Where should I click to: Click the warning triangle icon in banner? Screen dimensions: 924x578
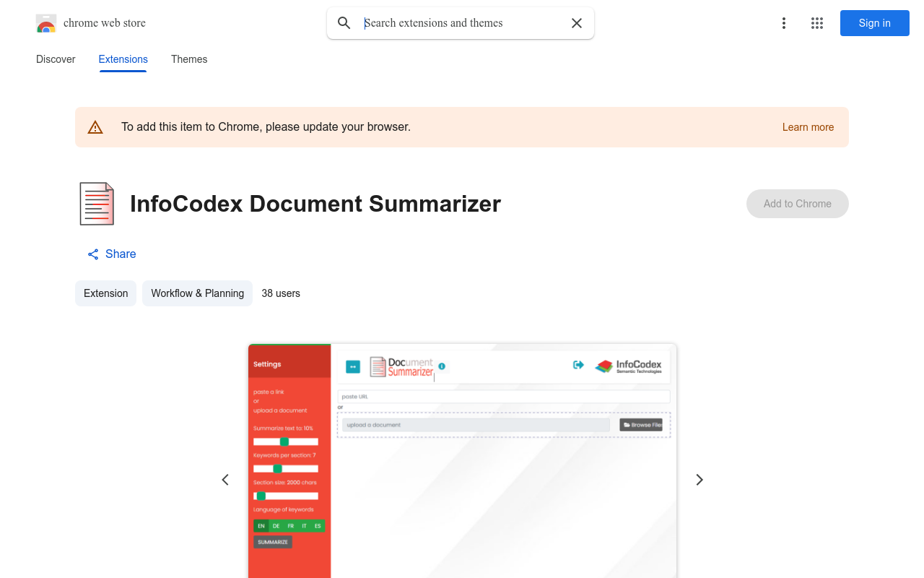(95, 127)
